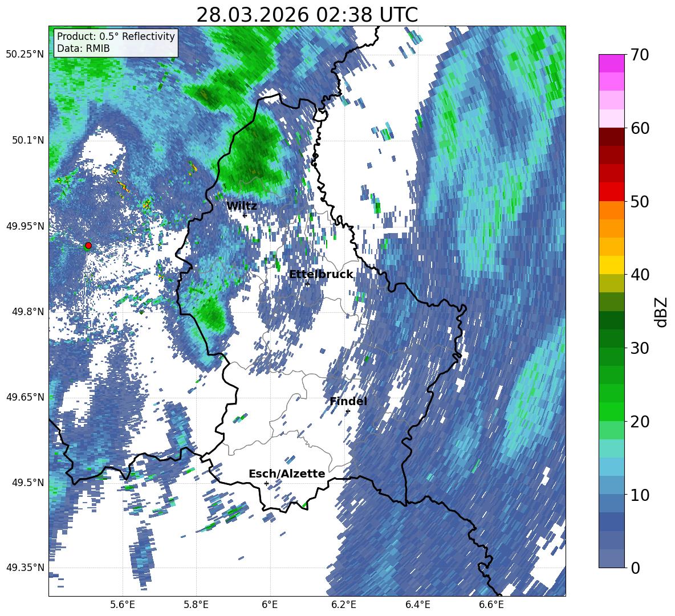This screenshot has height=616, width=675.
Task: Click the Esch/Alzette city label
Action: 287,474
